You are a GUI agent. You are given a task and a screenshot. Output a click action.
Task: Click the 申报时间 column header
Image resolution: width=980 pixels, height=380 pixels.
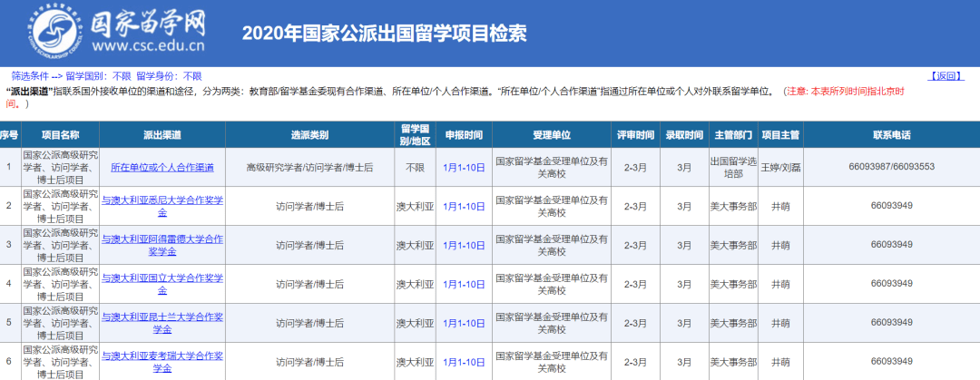[x=464, y=135]
